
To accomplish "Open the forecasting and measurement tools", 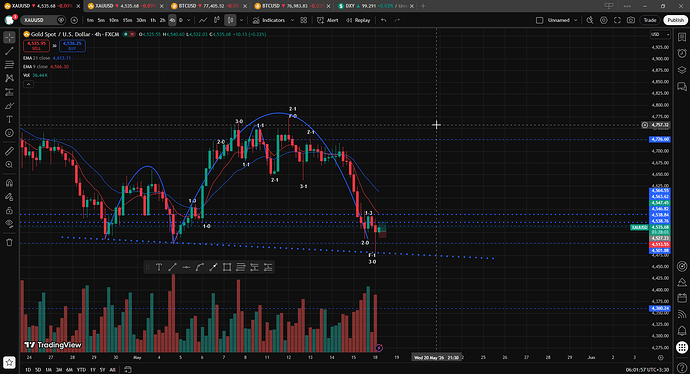I will click(9, 92).
